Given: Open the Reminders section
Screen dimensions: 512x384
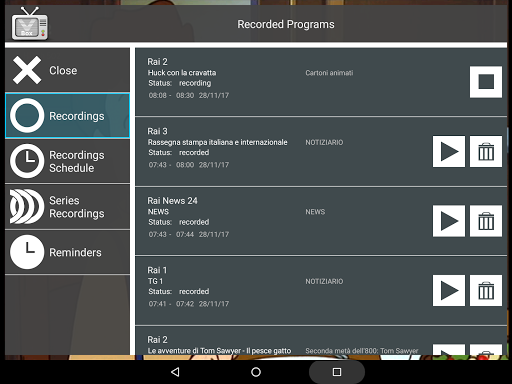Looking at the screenshot, I should [67, 252].
